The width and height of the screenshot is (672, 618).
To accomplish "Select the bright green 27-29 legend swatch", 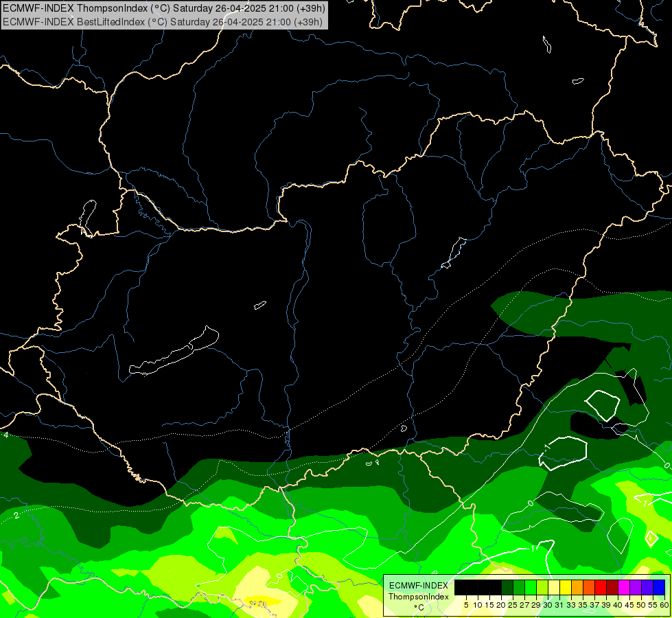I will tap(530, 587).
